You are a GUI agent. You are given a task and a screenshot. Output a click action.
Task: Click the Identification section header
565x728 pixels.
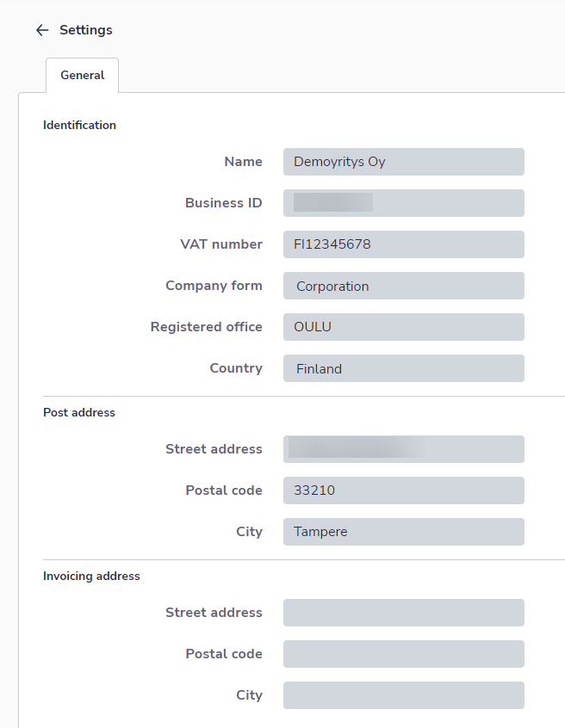coord(79,125)
